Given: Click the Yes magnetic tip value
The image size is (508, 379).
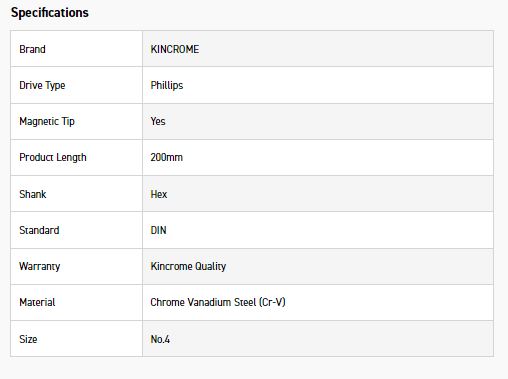Looking at the screenshot, I should (158, 121).
